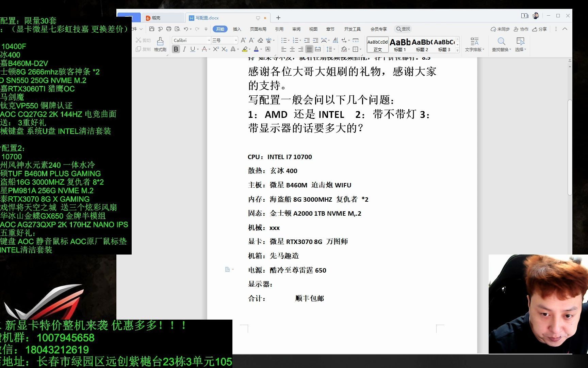Viewport: 588px width, 368px height.
Task: Open the 开发工具 ribbon tab
Action: coord(352,29)
